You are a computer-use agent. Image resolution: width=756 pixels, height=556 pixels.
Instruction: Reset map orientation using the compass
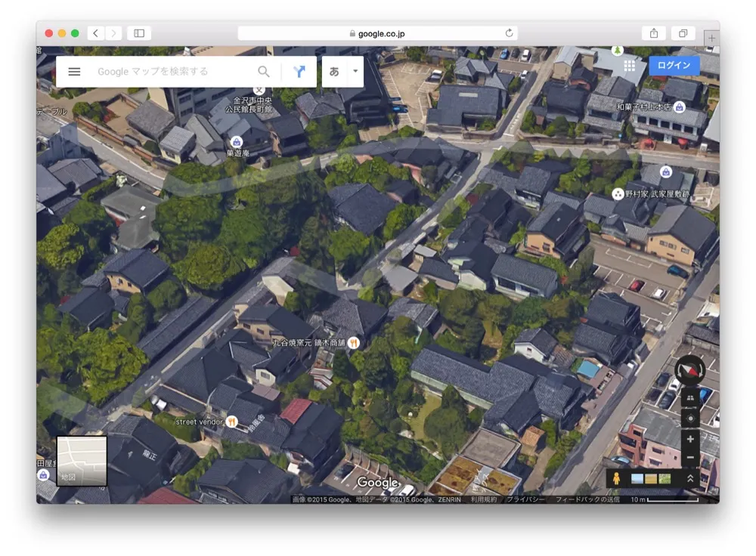click(x=689, y=370)
